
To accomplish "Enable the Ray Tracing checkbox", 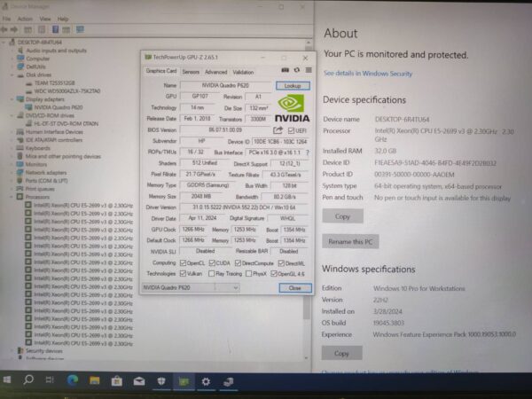I will coord(212,273).
